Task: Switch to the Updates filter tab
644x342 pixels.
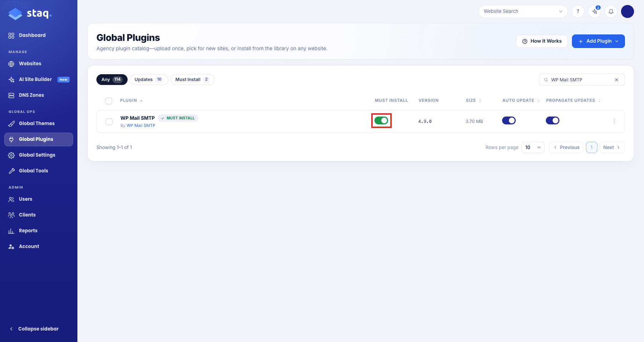Action: 149,80
